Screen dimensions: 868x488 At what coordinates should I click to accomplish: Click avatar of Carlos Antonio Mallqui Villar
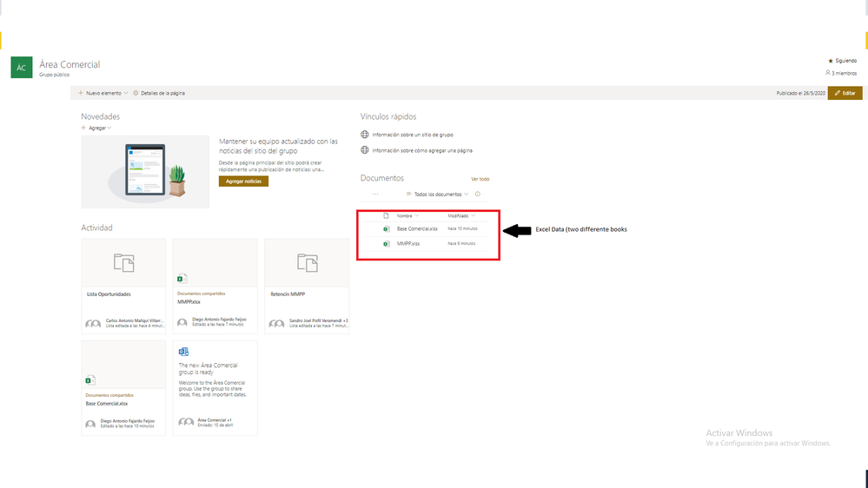pyautogui.click(x=93, y=323)
